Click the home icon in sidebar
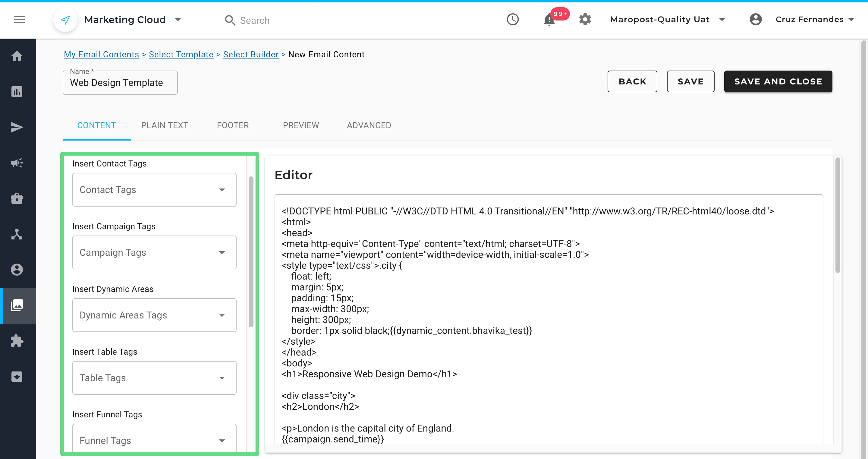The image size is (868, 459). (17, 56)
